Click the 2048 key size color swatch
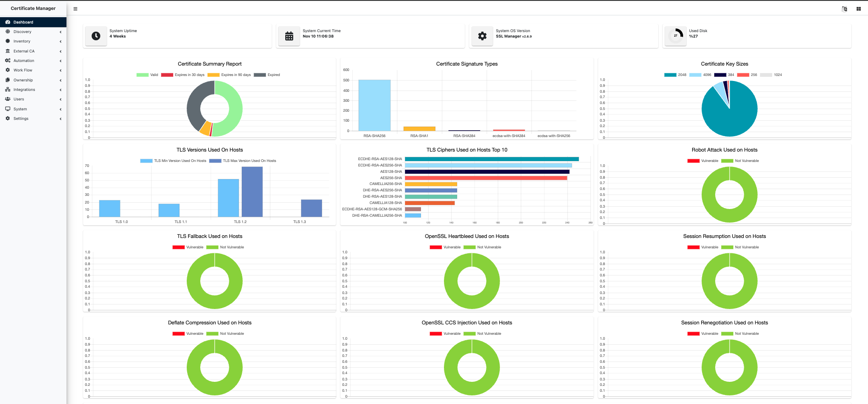Screen dimensions: 868x404 (x=670, y=75)
